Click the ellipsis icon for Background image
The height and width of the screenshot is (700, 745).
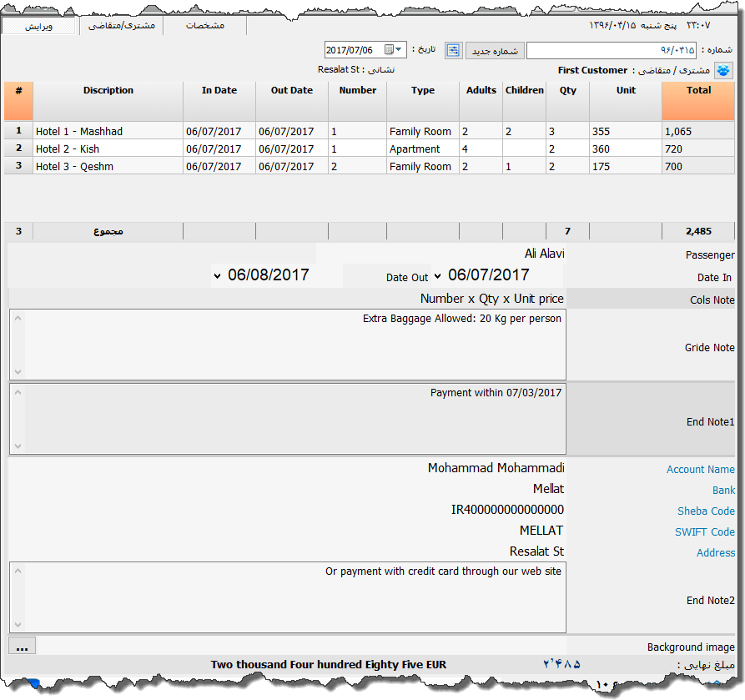pyautogui.click(x=22, y=645)
